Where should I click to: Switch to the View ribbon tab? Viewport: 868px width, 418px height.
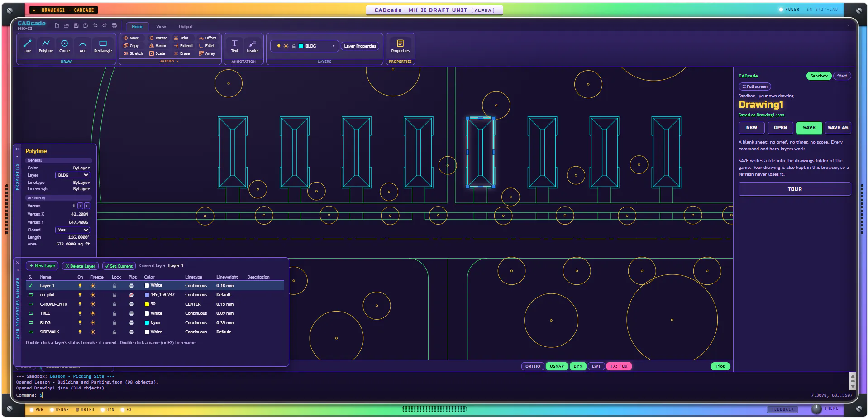coord(161,27)
